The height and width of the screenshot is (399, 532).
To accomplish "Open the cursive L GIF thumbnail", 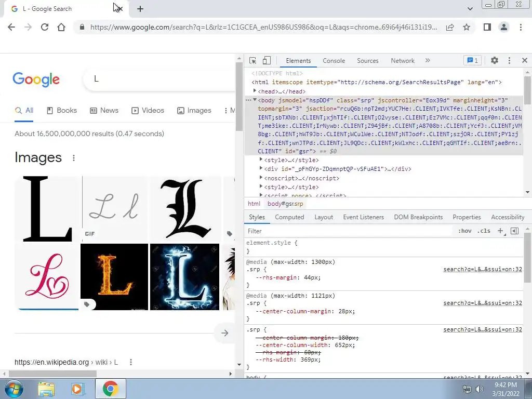I will [x=114, y=209].
